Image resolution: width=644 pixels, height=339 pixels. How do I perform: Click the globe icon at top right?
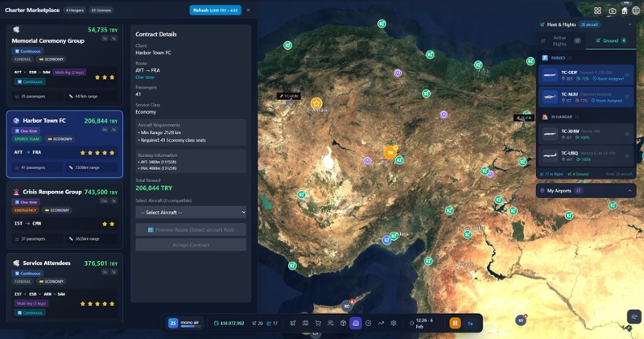tap(636, 10)
